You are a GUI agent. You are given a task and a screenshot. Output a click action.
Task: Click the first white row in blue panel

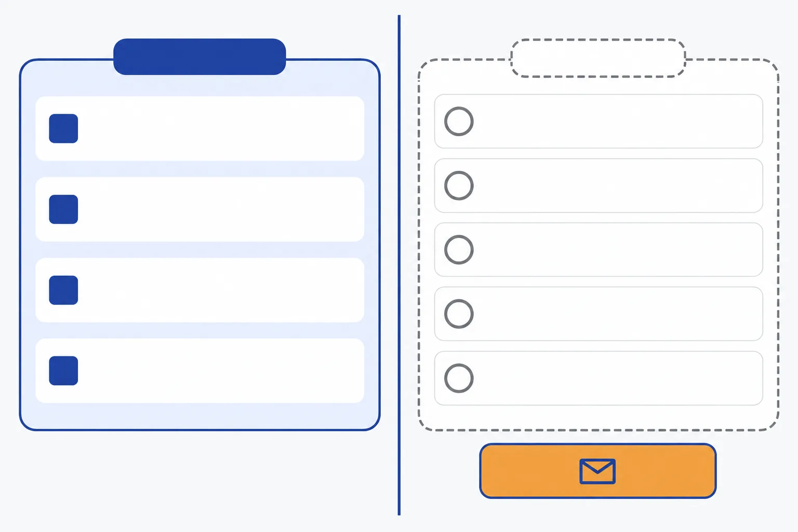coord(199,128)
